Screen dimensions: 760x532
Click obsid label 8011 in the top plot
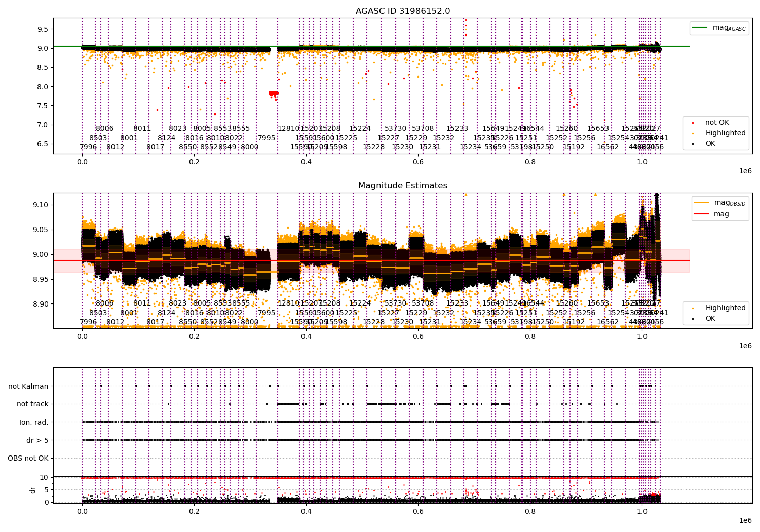pos(142,129)
